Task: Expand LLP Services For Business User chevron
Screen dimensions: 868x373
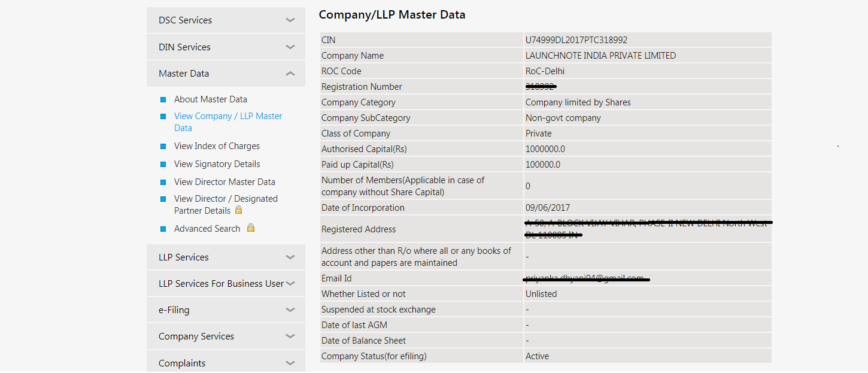Action: (x=290, y=284)
